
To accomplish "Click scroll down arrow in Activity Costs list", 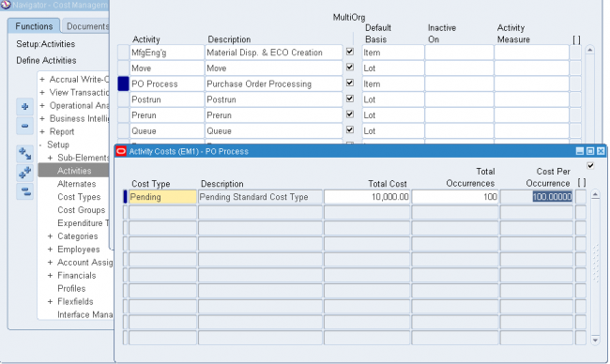I will (x=595, y=341).
